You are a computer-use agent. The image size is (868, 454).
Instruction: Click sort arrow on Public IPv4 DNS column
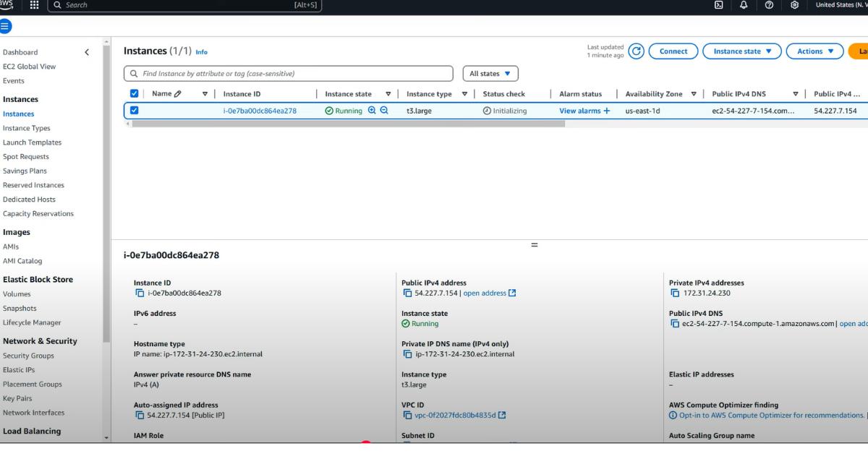796,94
